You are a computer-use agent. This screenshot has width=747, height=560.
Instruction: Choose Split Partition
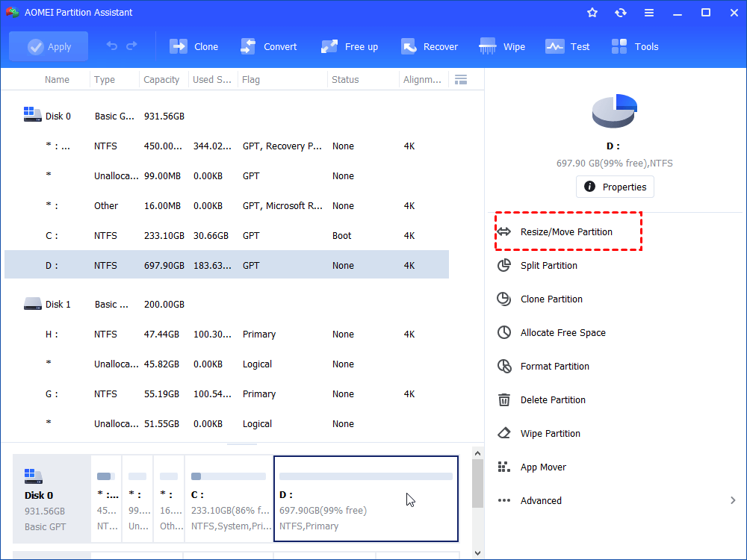point(549,265)
